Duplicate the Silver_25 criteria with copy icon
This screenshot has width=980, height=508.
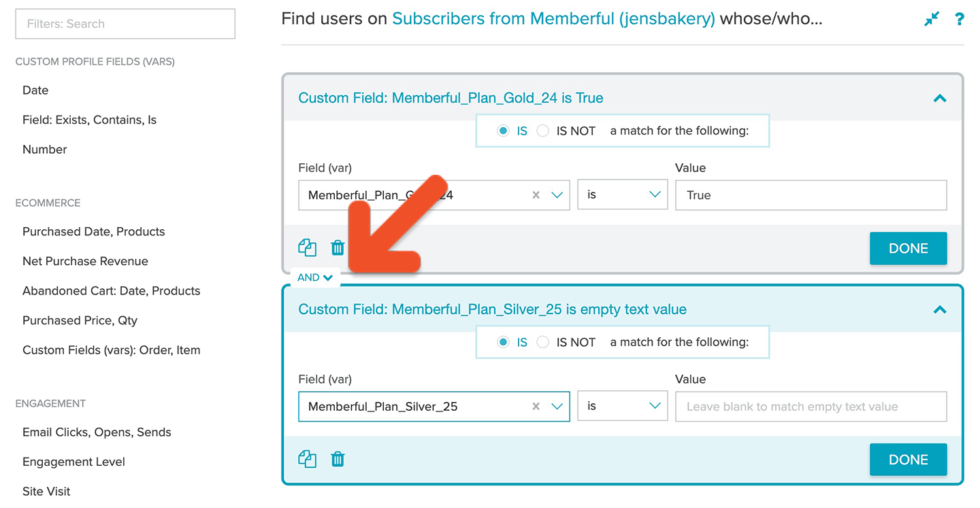(308, 459)
